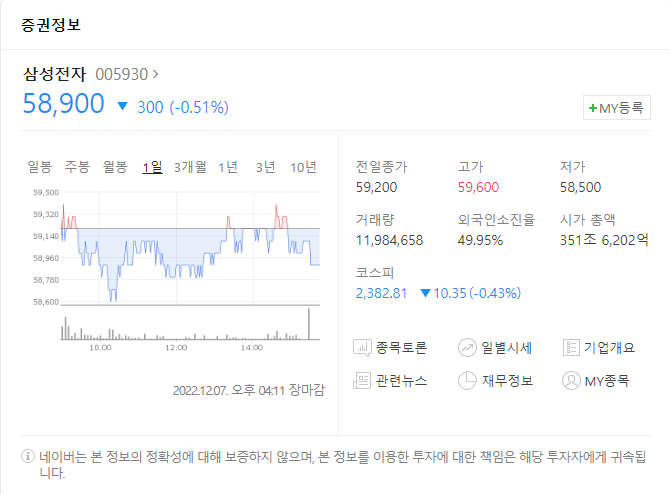Open the MY종목 link

(x=607, y=381)
